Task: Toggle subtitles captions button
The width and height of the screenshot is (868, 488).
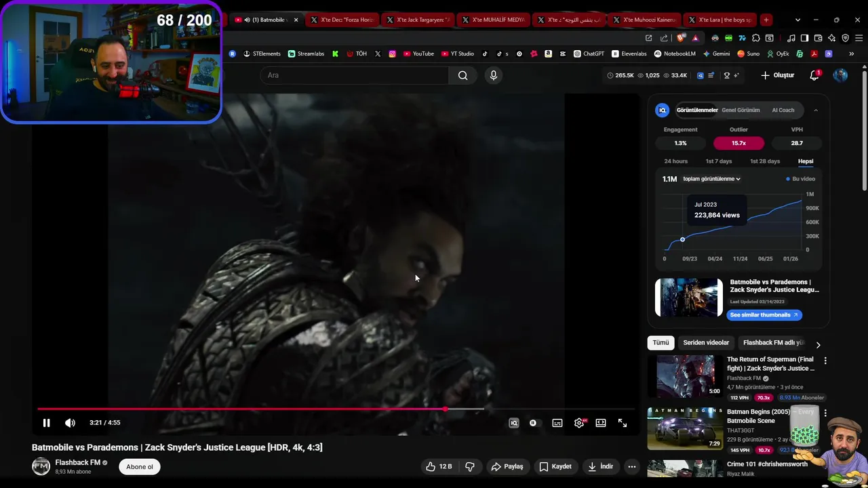Action: coord(557,423)
